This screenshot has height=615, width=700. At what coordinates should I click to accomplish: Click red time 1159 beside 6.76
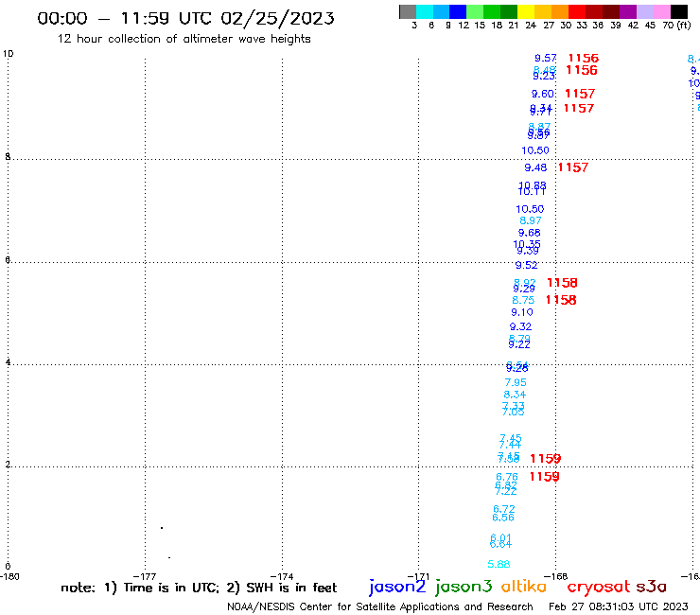pos(544,477)
